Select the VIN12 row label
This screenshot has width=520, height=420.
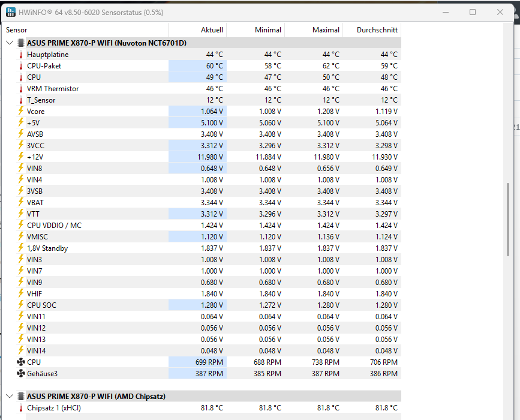36,328
